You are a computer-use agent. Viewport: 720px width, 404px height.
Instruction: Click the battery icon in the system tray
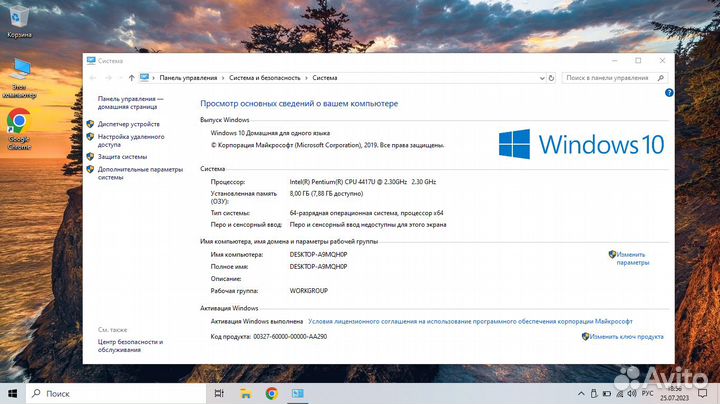coord(607,394)
